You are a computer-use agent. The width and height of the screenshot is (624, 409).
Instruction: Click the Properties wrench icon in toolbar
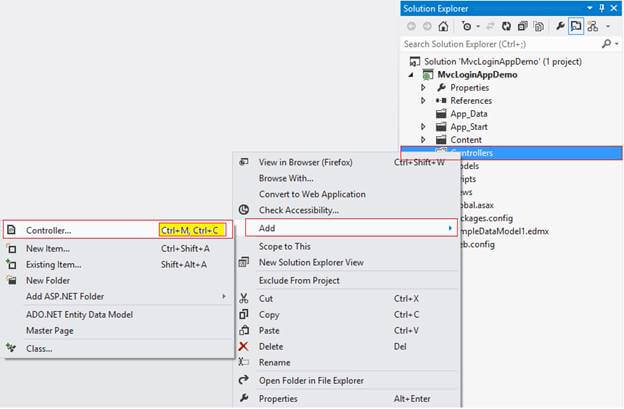pos(560,26)
